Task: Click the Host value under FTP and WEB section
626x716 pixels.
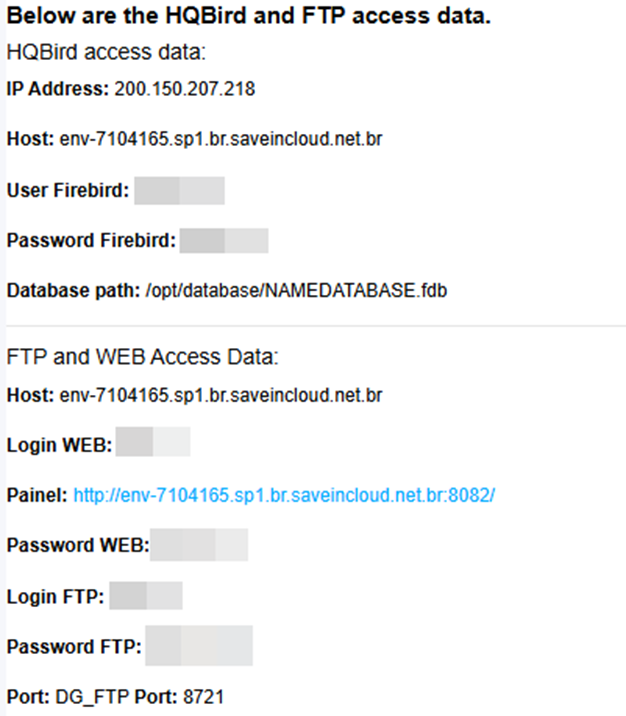Action: tap(221, 395)
